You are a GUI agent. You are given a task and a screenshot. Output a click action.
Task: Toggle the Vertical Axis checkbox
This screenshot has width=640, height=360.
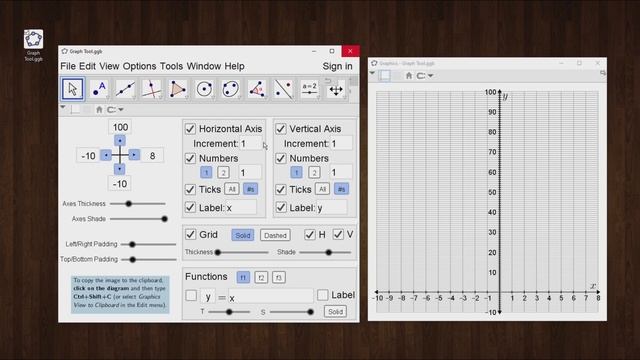click(281, 129)
